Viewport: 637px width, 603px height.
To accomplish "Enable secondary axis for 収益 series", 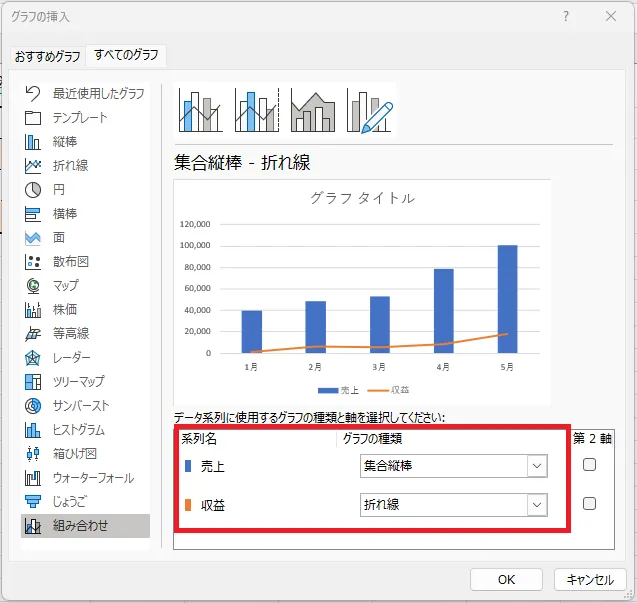I will [x=589, y=503].
